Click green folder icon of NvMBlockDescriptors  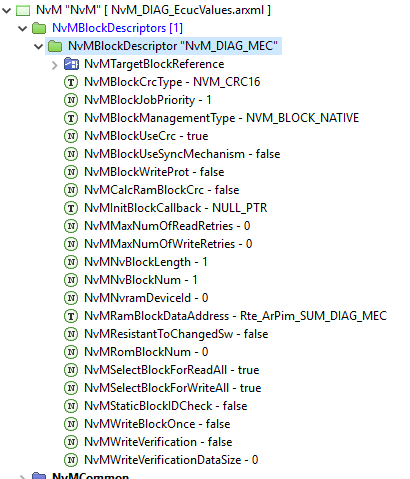point(39,28)
